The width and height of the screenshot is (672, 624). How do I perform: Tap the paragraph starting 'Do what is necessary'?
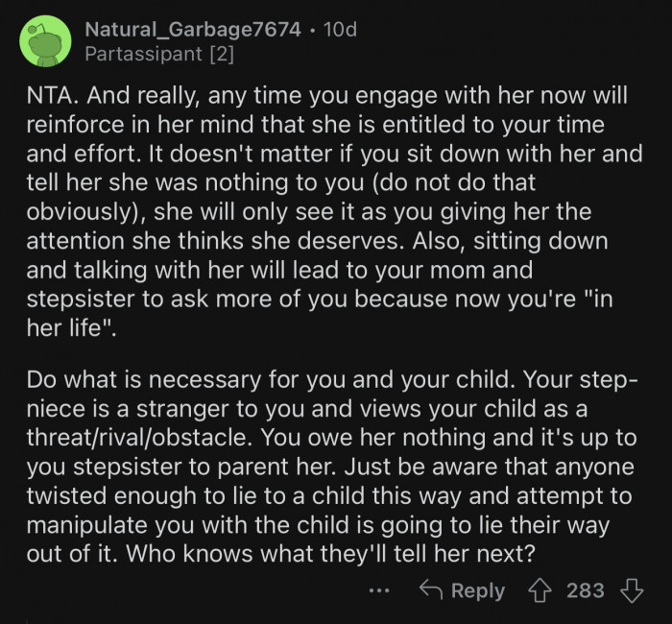[332, 467]
